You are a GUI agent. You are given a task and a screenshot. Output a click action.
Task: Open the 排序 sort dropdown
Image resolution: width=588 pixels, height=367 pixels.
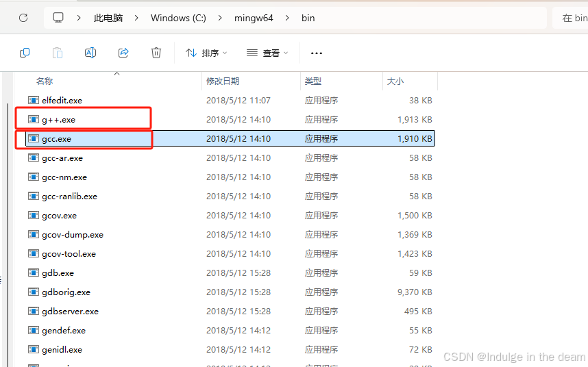(x=207, y=53)
